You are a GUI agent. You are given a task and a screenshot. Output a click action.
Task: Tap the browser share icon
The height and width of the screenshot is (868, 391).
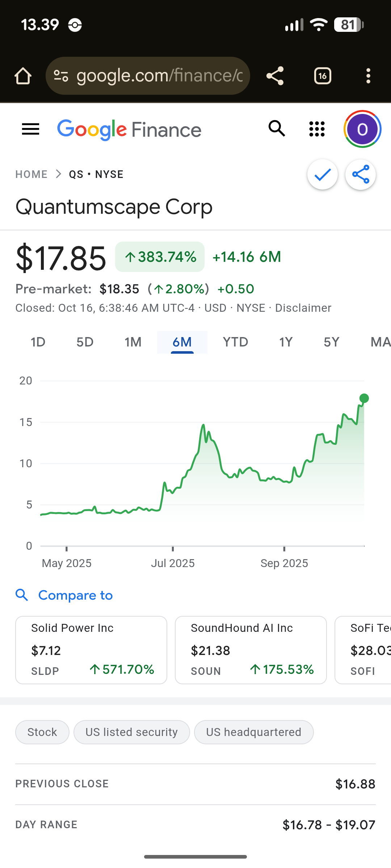click(x=275, y=76)
